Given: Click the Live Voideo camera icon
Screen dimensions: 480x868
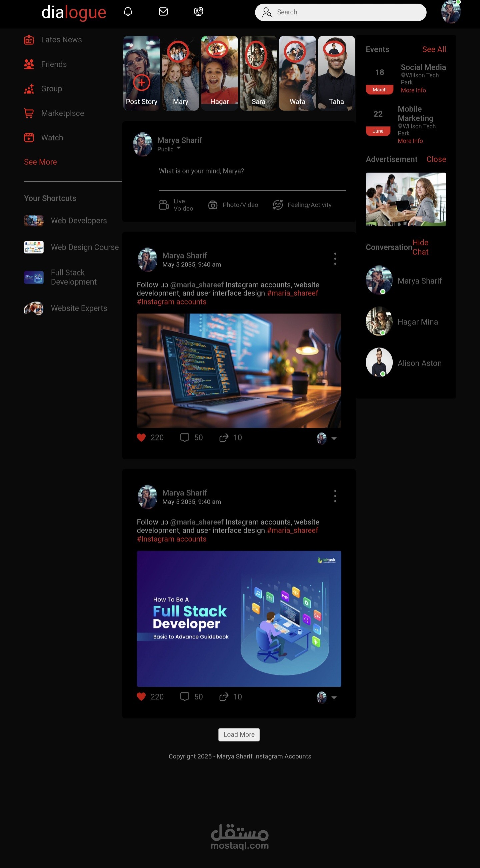Looking at the screenshot, I should (x=164, y=205).
